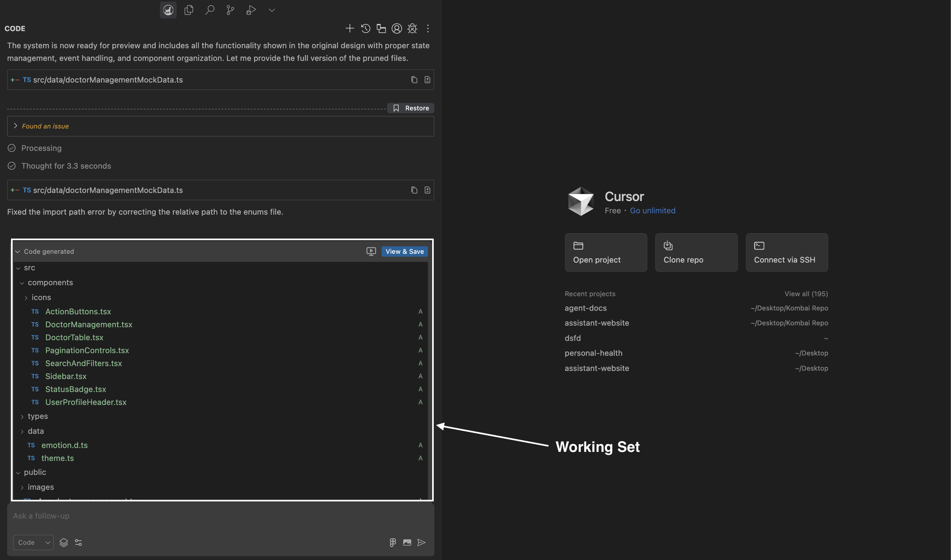Open Source Control branch icon
This screenshot has height=560, width=951.
[x=230, y=10]
